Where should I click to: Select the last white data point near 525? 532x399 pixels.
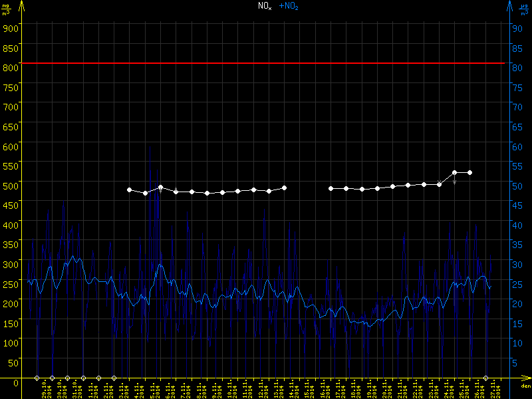point(469,172)
